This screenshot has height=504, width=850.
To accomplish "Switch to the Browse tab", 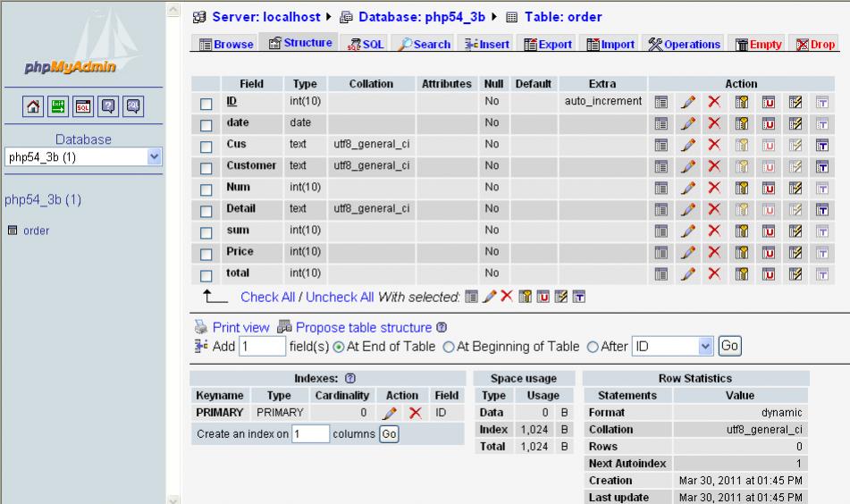I will (226, 45).
